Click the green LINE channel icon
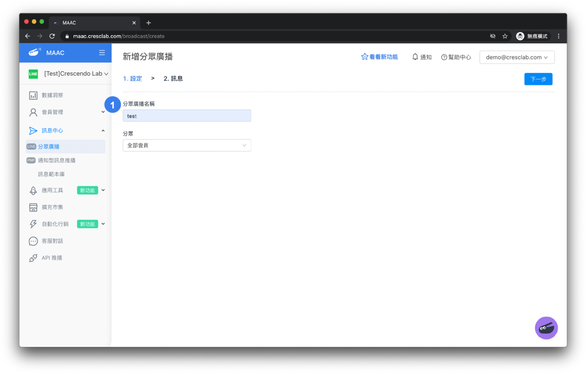The width and height of the screenshot is (588, 374). click(x=33, y=74)
